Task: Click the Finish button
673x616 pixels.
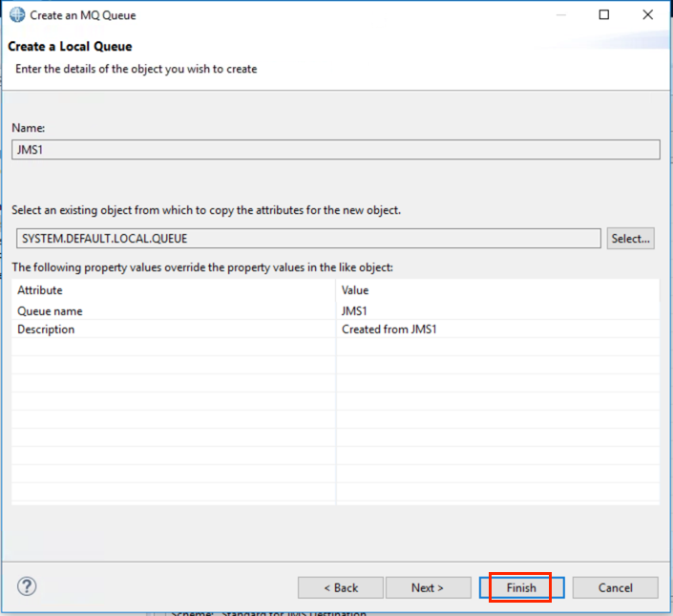Action: pyautogui.click(x=521, y=587)
